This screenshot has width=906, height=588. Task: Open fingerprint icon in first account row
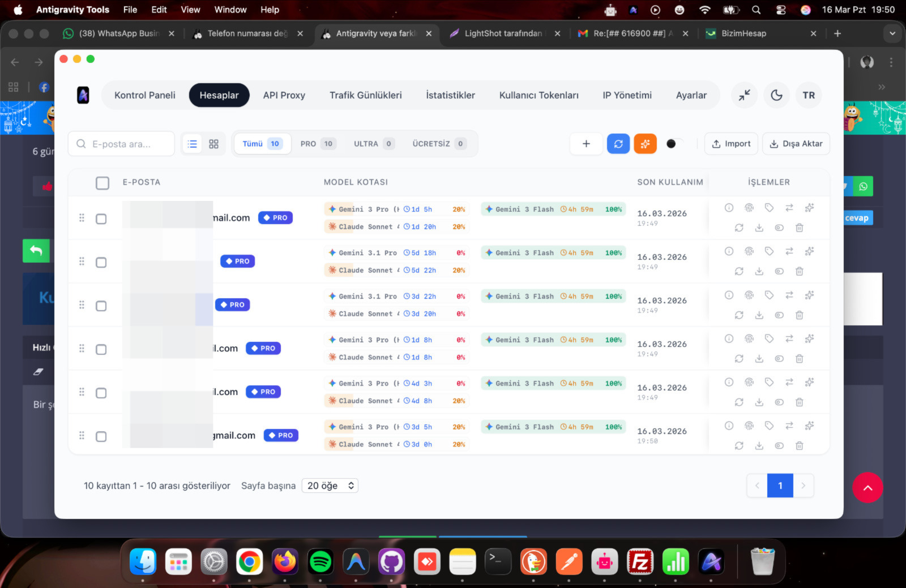[749, 208]
